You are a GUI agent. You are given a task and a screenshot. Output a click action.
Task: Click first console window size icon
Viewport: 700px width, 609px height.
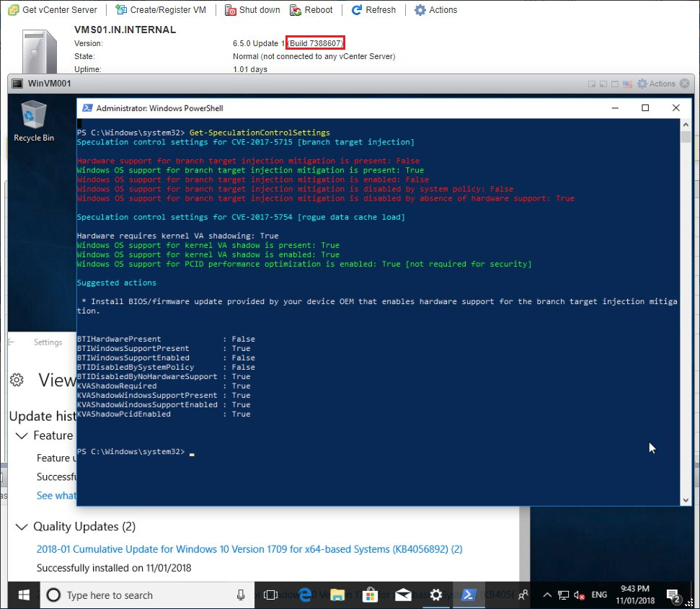tap(592, 84)
